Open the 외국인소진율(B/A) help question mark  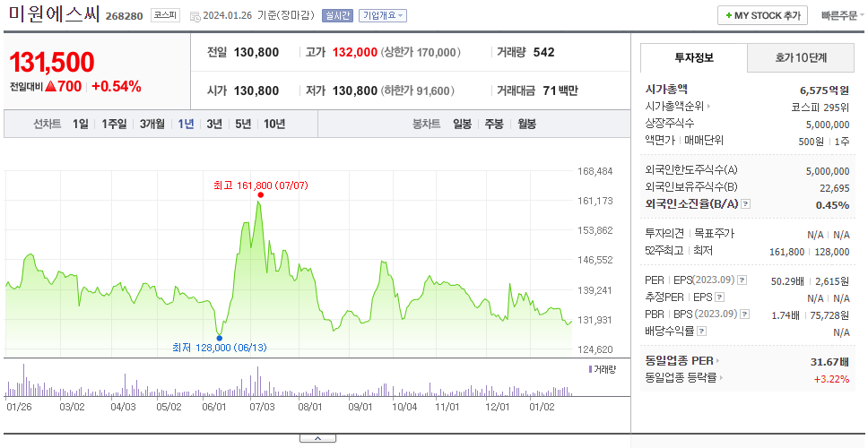click(746, 204)
